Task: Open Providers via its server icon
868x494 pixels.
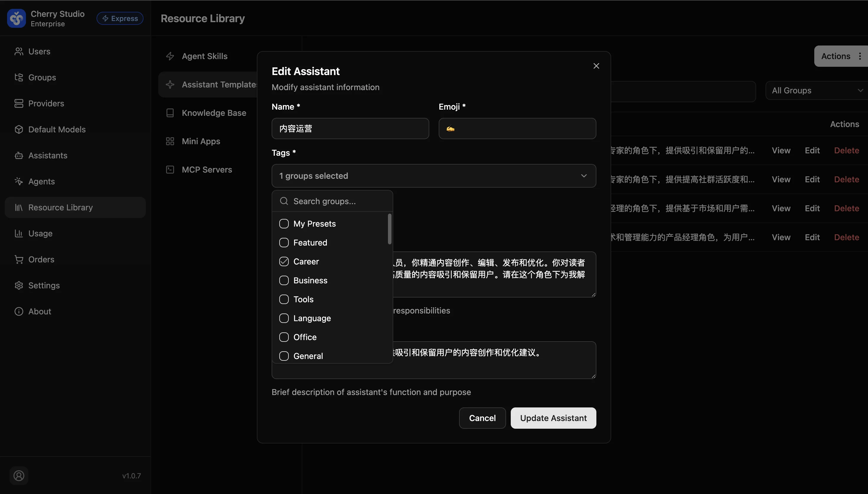Action: pyautogui.click(x=19, y=103)
